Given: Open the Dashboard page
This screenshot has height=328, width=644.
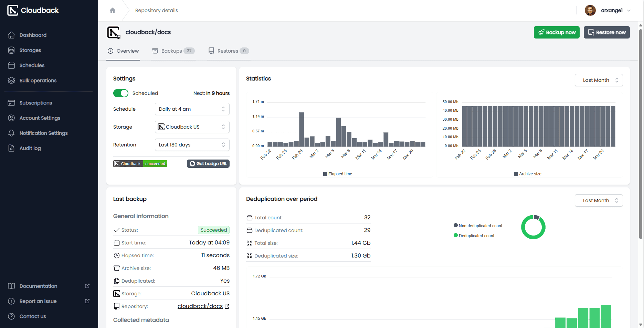Looking at the screenshot, I should pos(33,35).
